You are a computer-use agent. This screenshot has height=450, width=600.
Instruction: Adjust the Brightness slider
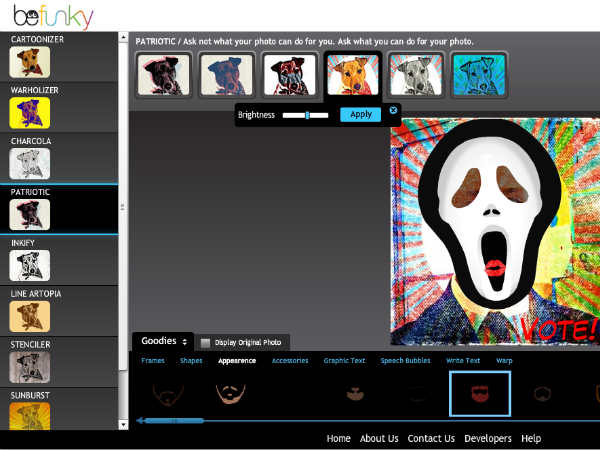(307, 115)
